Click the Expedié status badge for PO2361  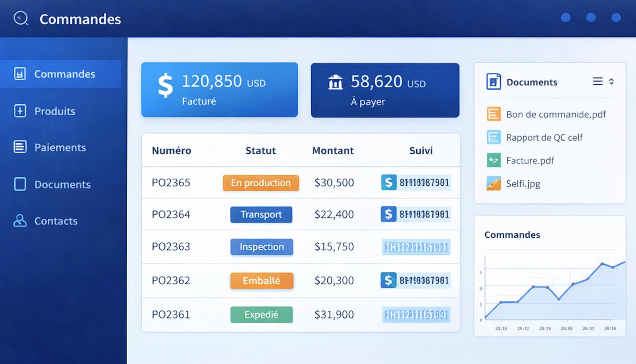[x=261, y=314]
